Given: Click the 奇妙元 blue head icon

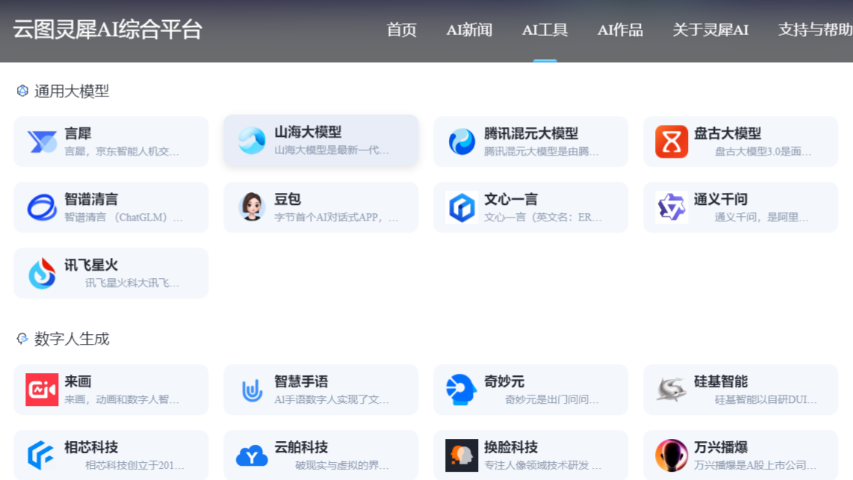Looking at the screenshot, I should [x=461, y=390].
